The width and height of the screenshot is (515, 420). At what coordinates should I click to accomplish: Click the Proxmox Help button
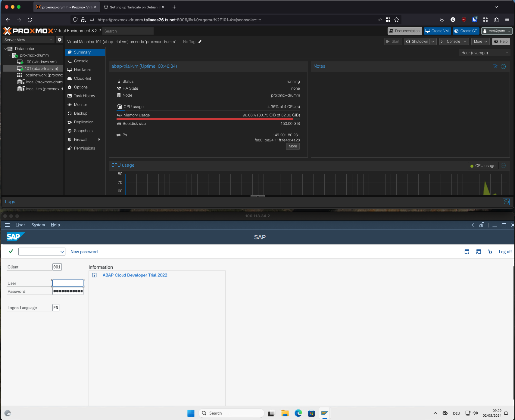pos(501,42)
